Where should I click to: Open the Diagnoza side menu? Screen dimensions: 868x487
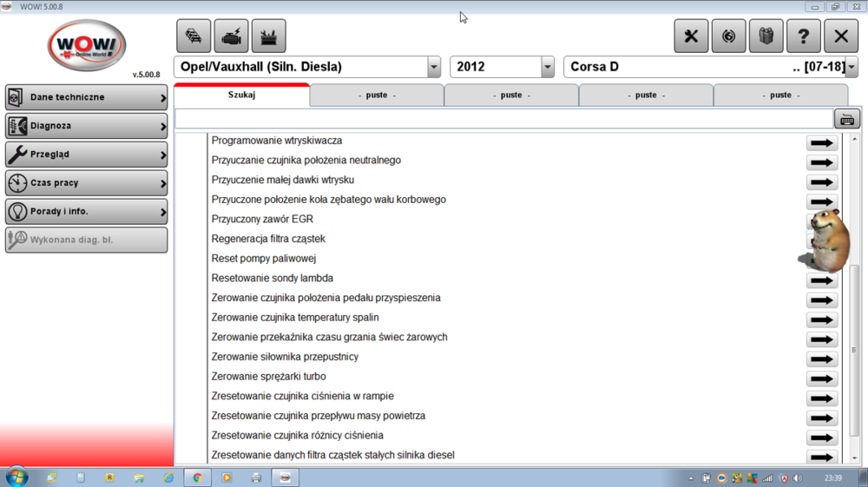[86, 126]
